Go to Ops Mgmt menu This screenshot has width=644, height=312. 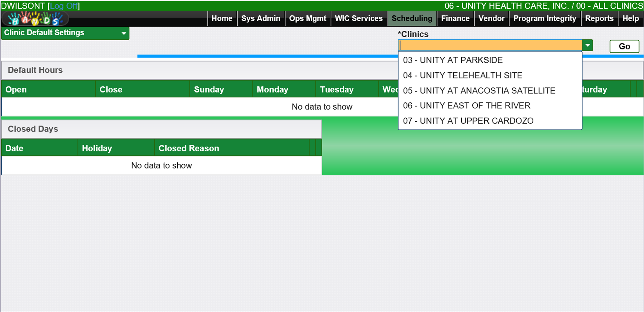point(308,19)
